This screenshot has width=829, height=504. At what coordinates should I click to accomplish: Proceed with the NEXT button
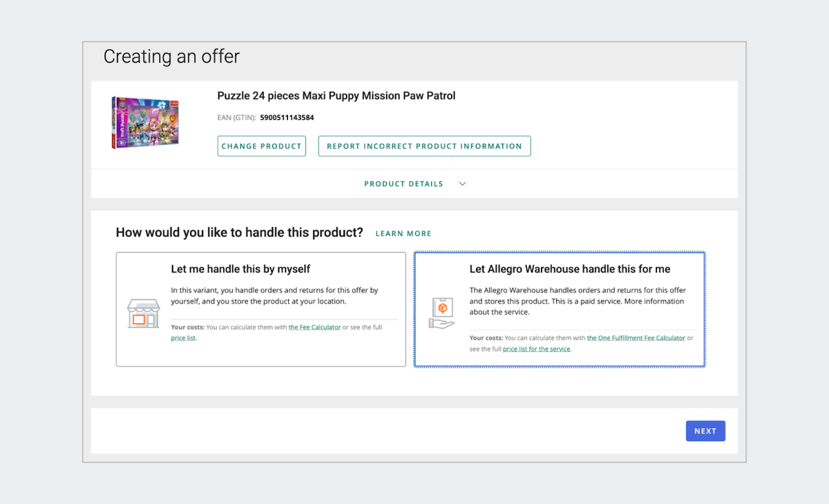tap(705, 431)
